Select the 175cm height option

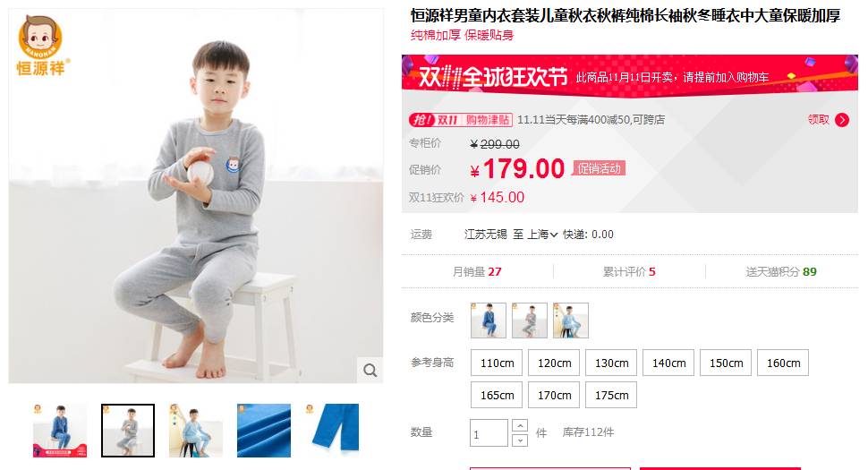611,396
